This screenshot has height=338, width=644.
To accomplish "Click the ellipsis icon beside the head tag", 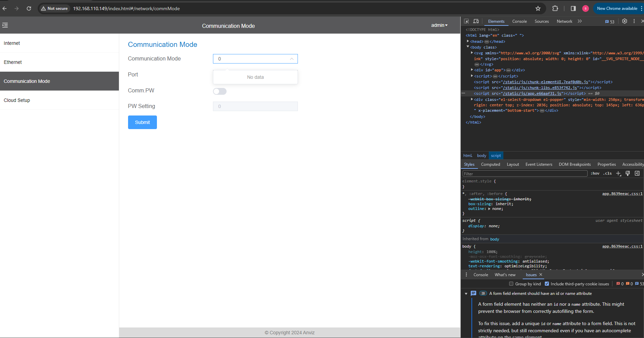I will (x=486, y=41).
